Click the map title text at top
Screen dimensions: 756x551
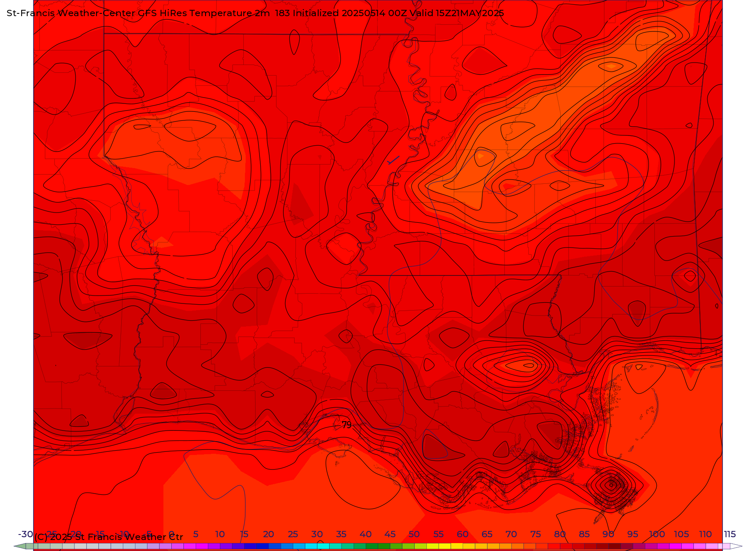[255, 13]
